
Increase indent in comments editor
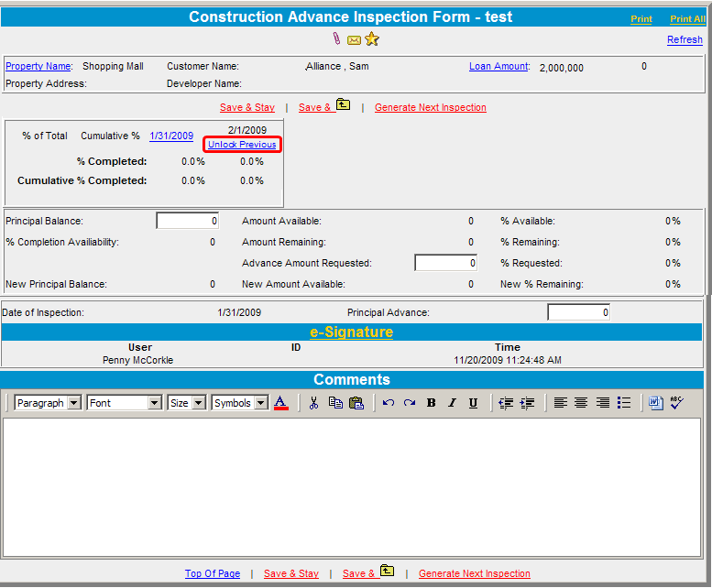pyautogui.click(x=527, y=403)
